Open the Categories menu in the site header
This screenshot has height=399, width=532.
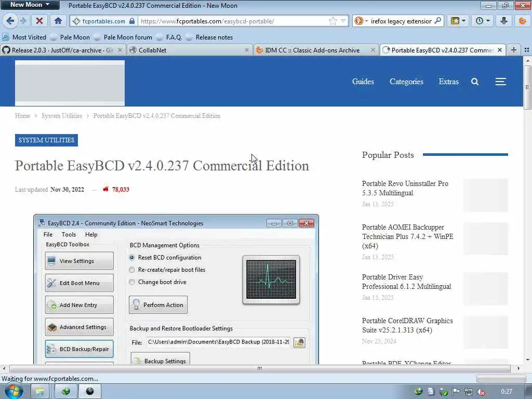pos(406,82)
